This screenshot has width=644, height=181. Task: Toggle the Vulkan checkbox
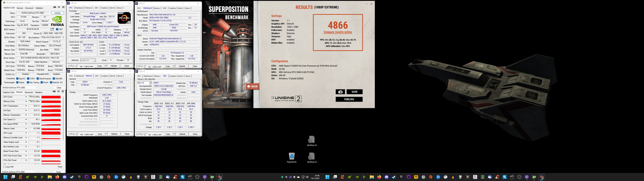coord(17,82)
